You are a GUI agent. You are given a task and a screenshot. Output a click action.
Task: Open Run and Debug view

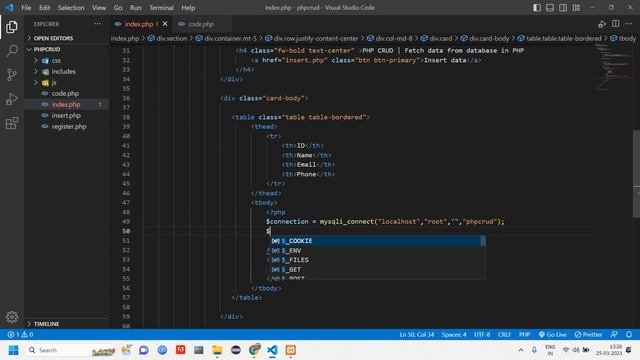click(12, 99)
